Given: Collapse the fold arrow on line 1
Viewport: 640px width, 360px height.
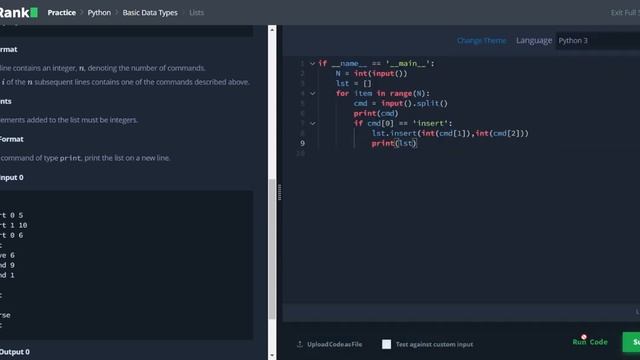Looking at the screenshot, I should coord(312,64).
